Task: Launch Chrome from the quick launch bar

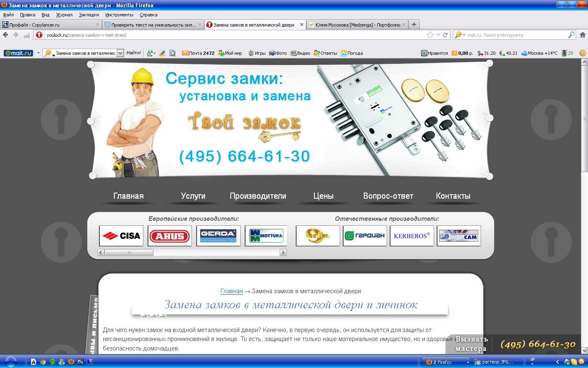Action: click(43, 362)
